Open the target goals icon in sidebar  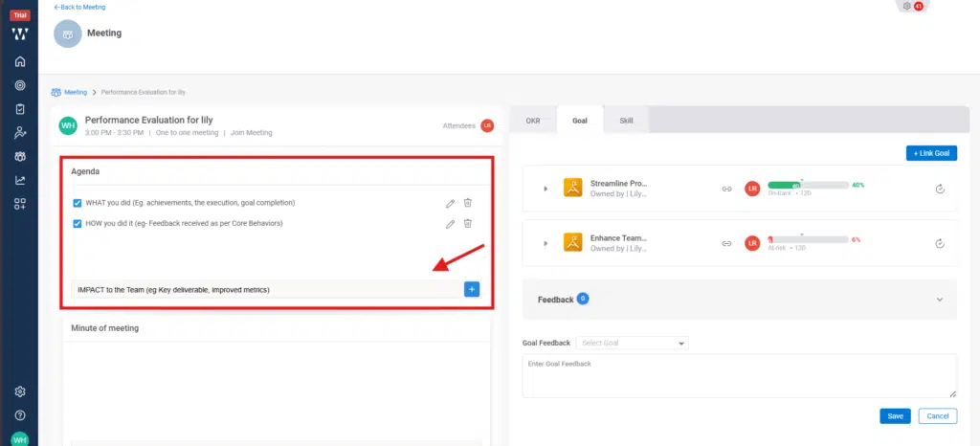pyautogui.click(x=19, y=85)
